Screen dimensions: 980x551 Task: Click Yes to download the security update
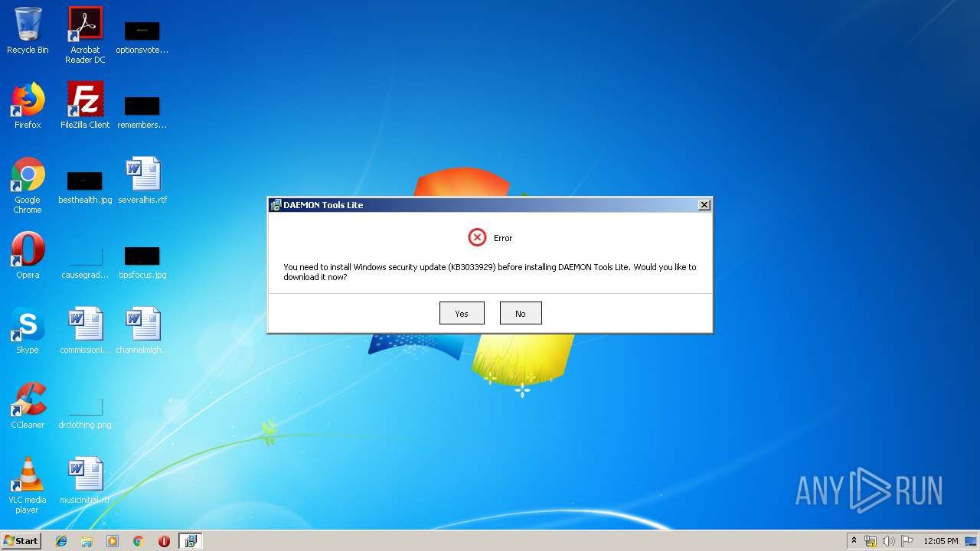click(x=462, y=313)
